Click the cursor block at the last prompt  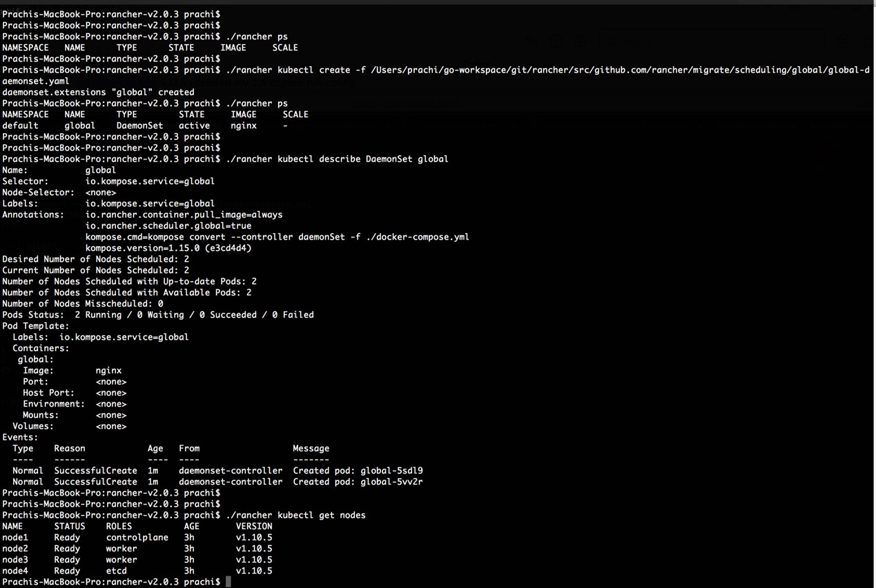pyautogui.click(x=228, y=582)
